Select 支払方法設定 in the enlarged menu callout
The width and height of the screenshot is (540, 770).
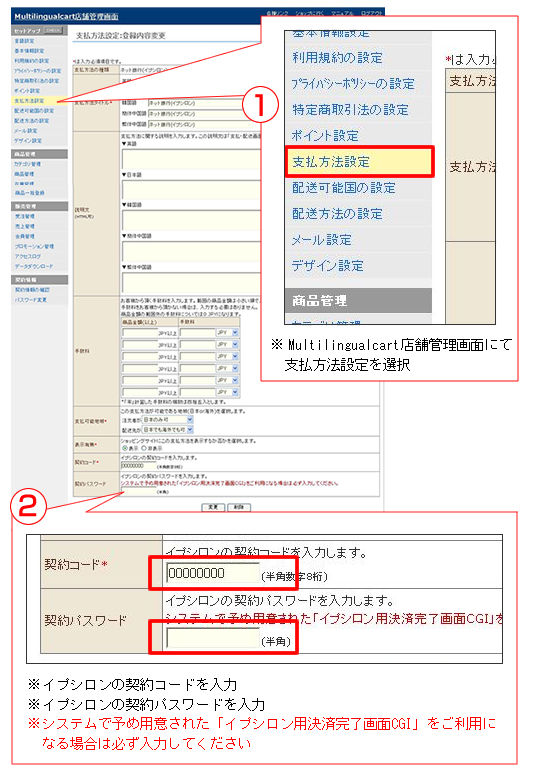pyautogui.click(x=360, y=162)
